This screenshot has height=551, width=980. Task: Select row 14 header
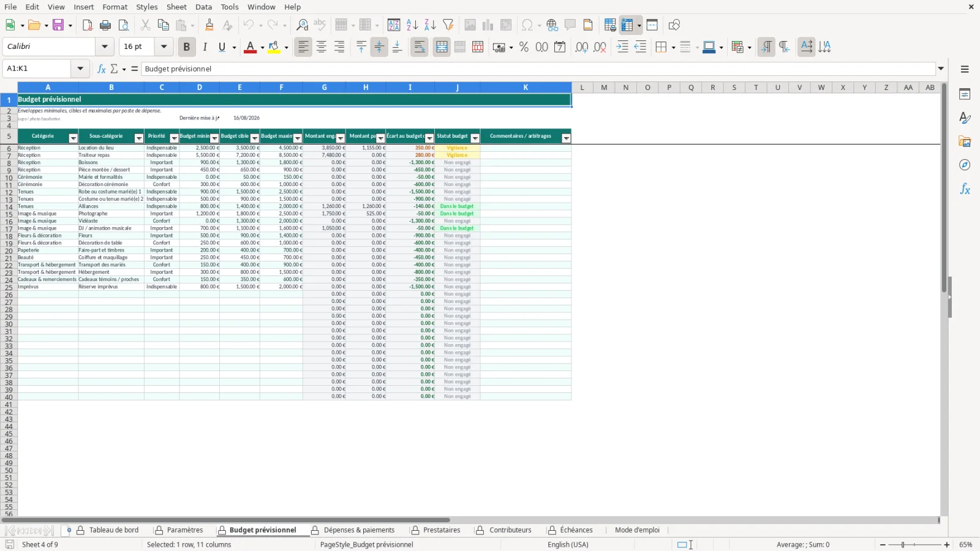coord(9,207)
